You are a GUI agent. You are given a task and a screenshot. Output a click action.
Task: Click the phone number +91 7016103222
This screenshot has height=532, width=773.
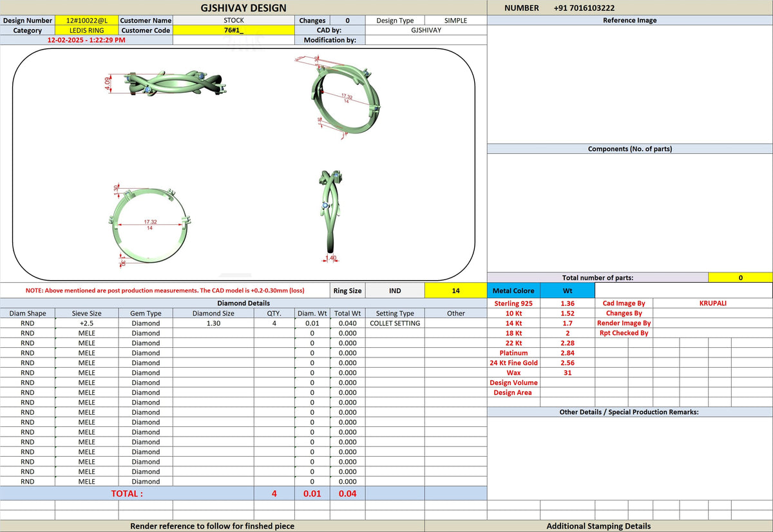(584, 8)
